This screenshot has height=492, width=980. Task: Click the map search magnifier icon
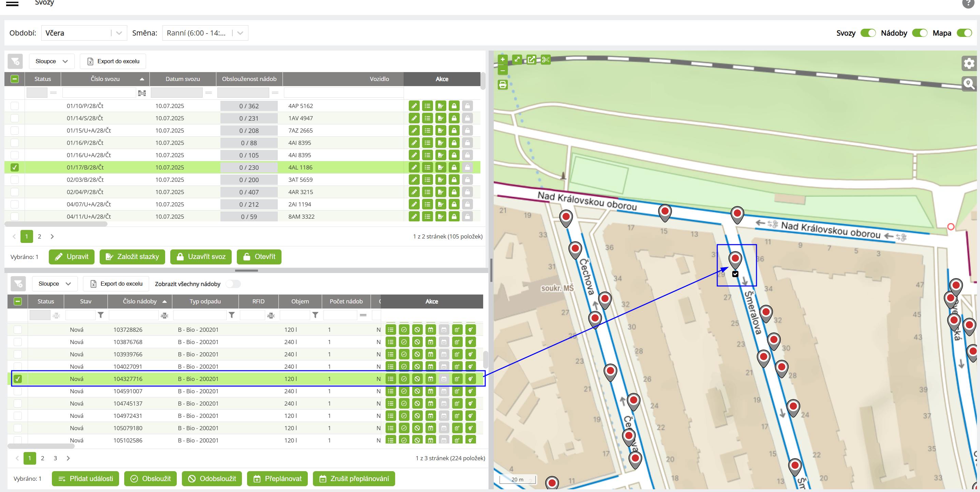click(x=969, y=83)
